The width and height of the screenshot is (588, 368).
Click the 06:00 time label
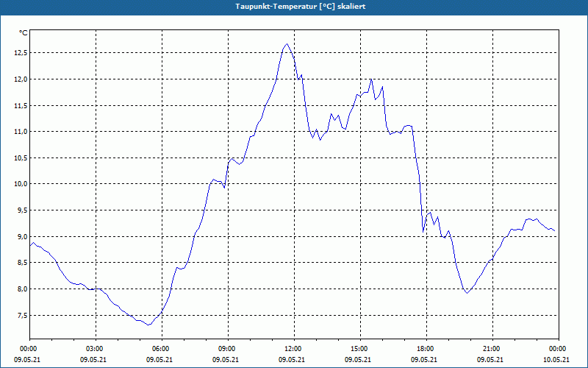tap(162, 348)
